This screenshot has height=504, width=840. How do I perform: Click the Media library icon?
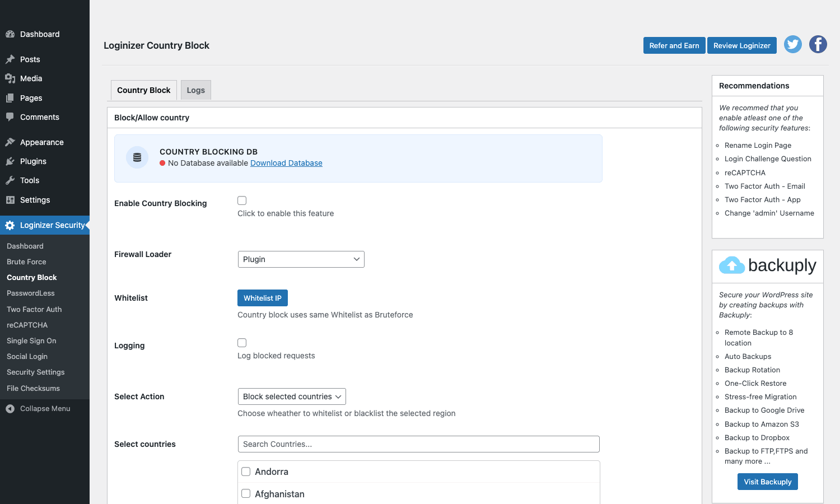(10, 78)
